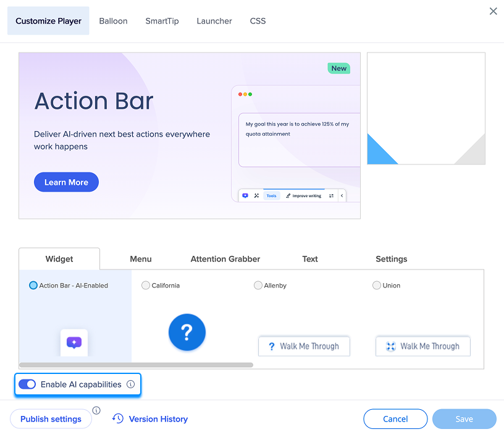The width and height of the screenshot is (504, 437).
Task: Click the California blue question mark icon
Action: coord(187,333)
